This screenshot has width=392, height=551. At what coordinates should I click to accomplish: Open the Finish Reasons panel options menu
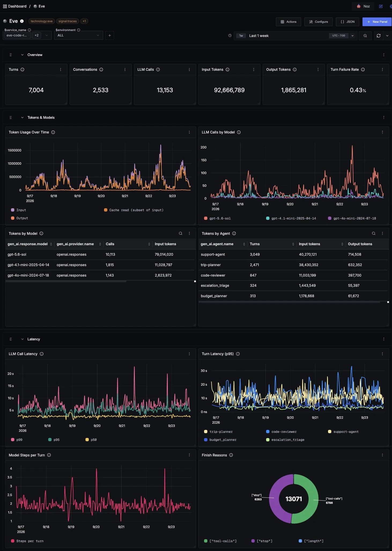pos(382,455)
